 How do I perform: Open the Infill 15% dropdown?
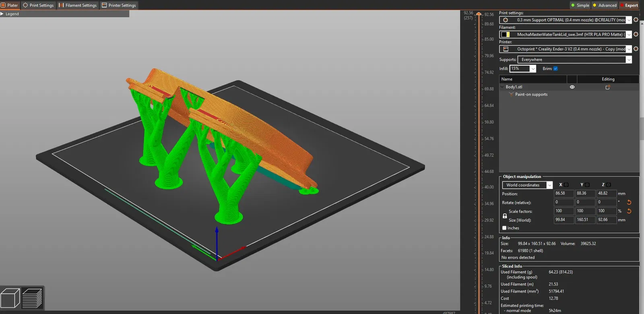(x=523, y=68)
